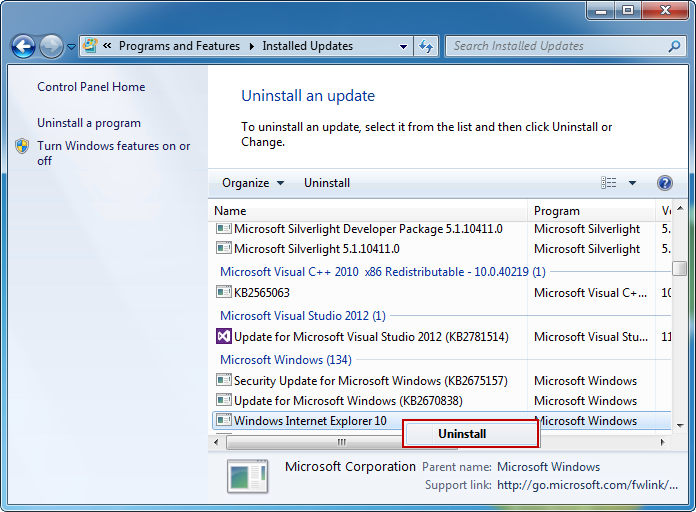Select Programs and Features breadcrumb
This screenshot has height=512, width=696.
coord(179,46)
